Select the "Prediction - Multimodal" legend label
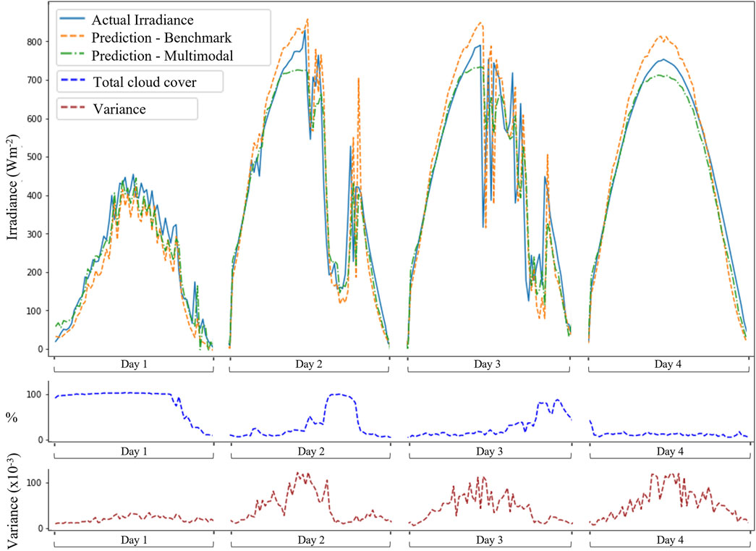The width and height of the screenshot is (756, 551). coord(163,56)
